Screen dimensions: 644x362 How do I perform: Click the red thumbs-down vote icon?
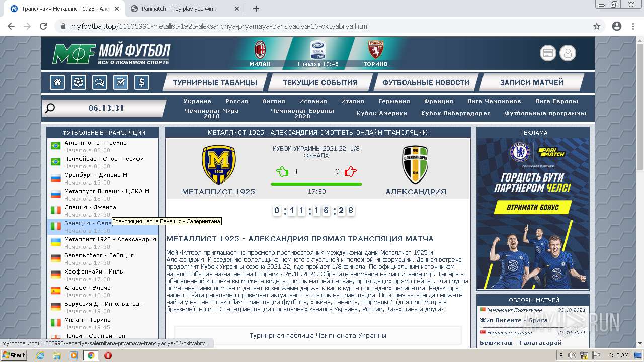[351, 171]
